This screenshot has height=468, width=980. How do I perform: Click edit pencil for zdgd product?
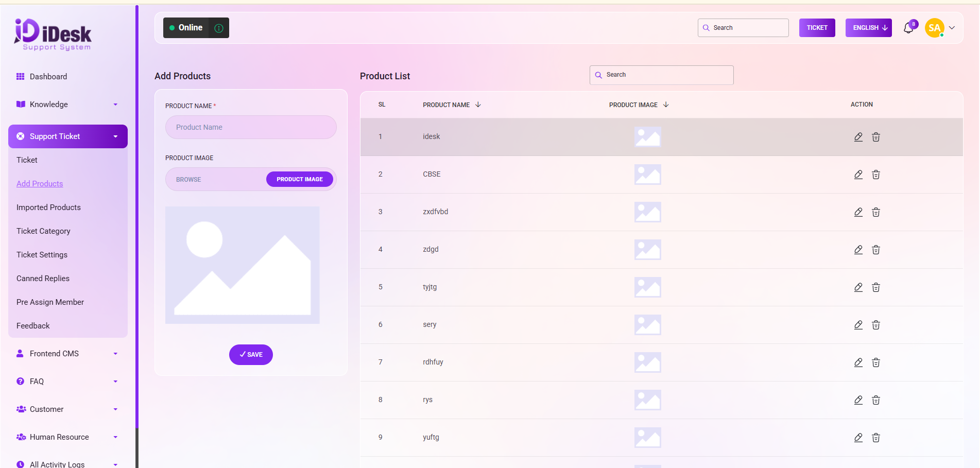pyautogui.click(x=858, y=250)
